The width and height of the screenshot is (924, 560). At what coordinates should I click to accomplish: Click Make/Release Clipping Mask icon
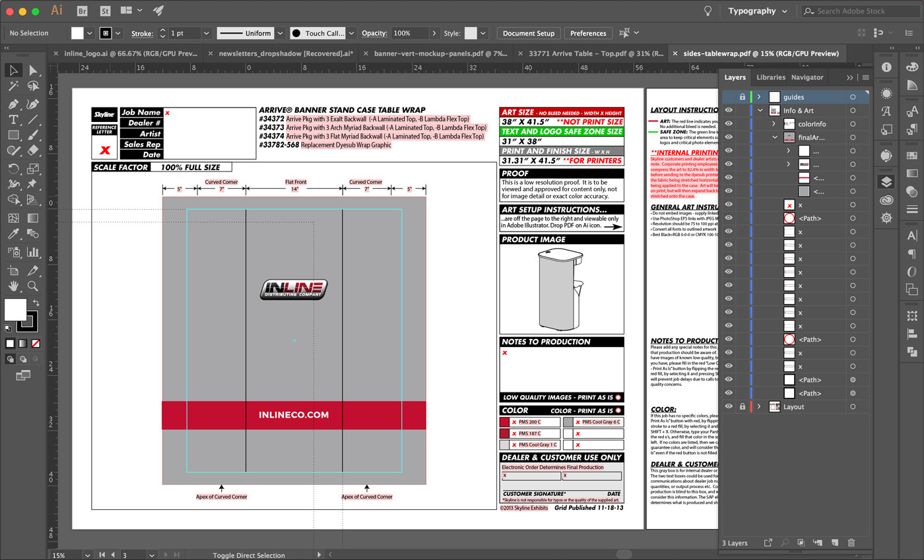point(801,543)
